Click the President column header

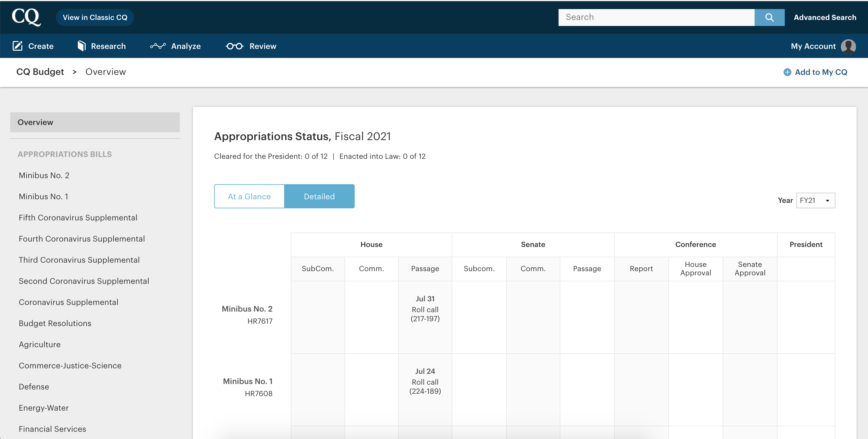[806, 245]
